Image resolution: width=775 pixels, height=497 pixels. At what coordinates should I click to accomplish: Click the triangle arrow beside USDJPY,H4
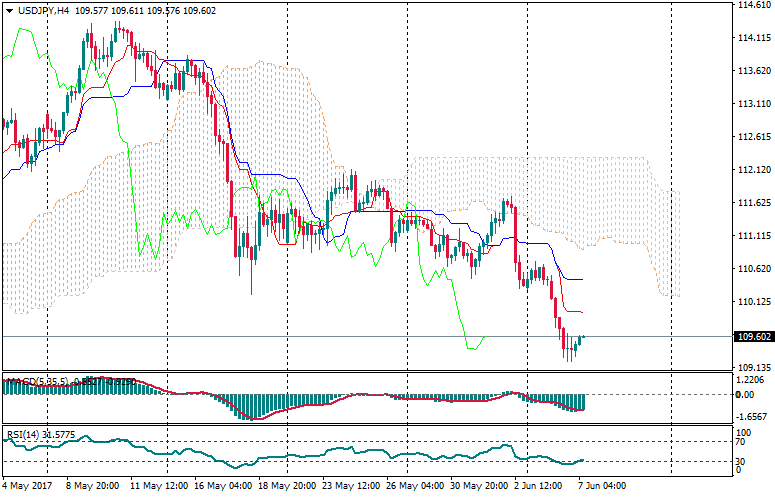click(x=9, y=10)
